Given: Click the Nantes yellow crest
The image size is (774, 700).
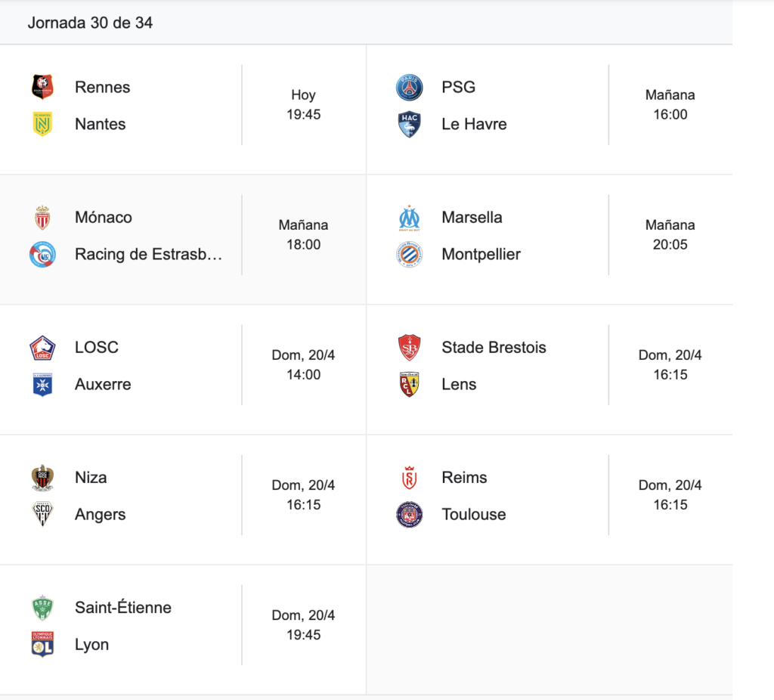Looking at the screenshot, I should (42, 124).
